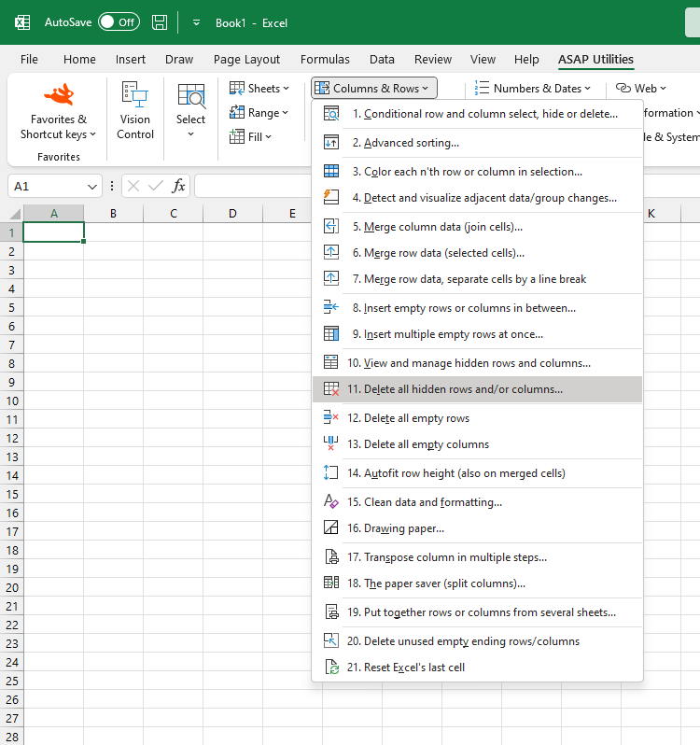Select column B header
The height and width of the screenshot is (745, 700).
click(x=114, y=214)
